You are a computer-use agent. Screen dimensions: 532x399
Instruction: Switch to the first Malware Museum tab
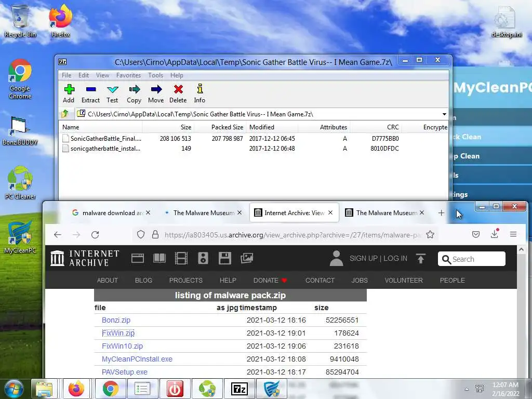click(203, 212)
